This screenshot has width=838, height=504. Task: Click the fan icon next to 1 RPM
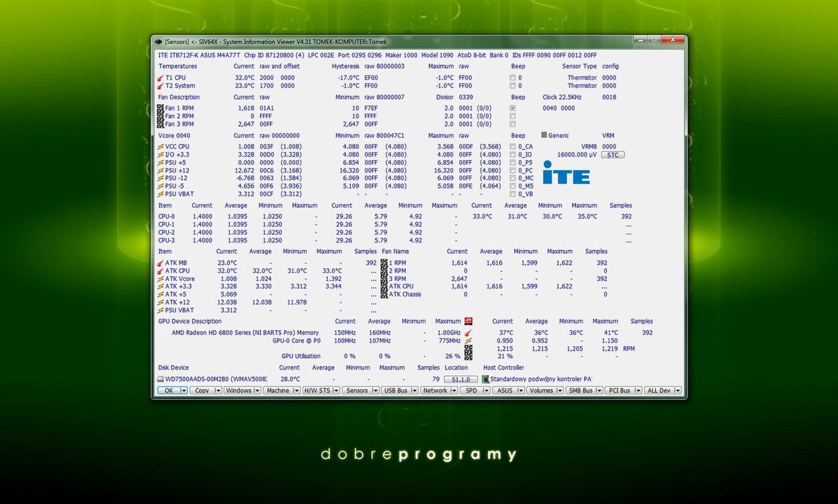tap(384, 263)
